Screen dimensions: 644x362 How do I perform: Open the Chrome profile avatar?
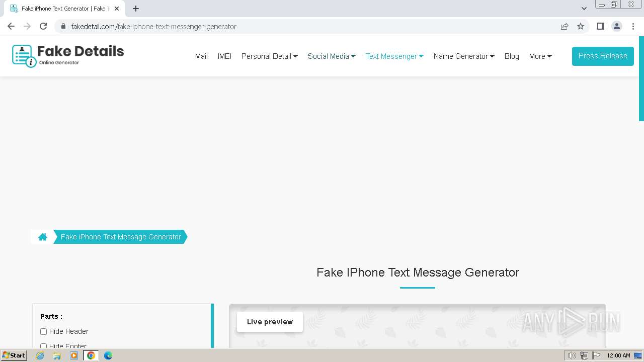point(617,26)
